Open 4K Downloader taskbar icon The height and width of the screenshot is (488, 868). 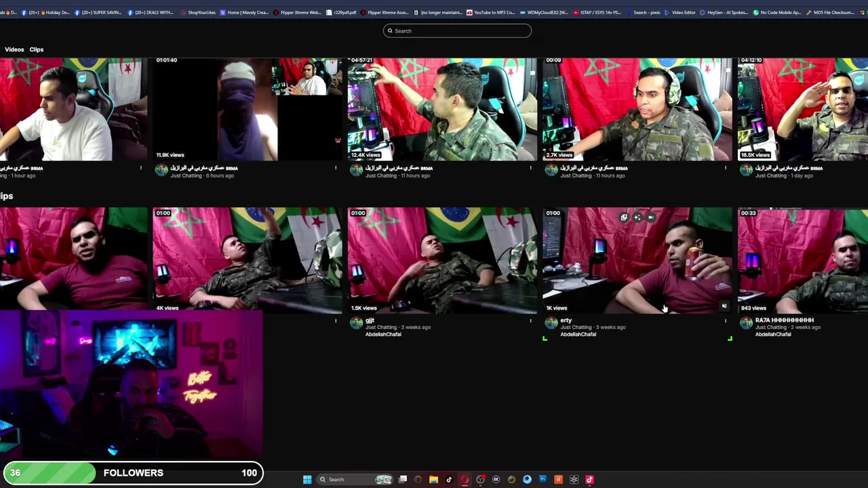(x=496, y=479)
